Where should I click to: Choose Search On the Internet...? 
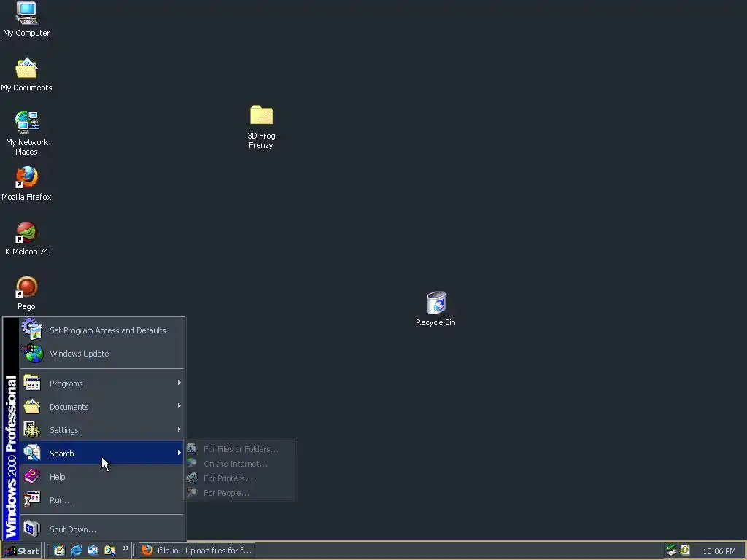pos(239,464)
